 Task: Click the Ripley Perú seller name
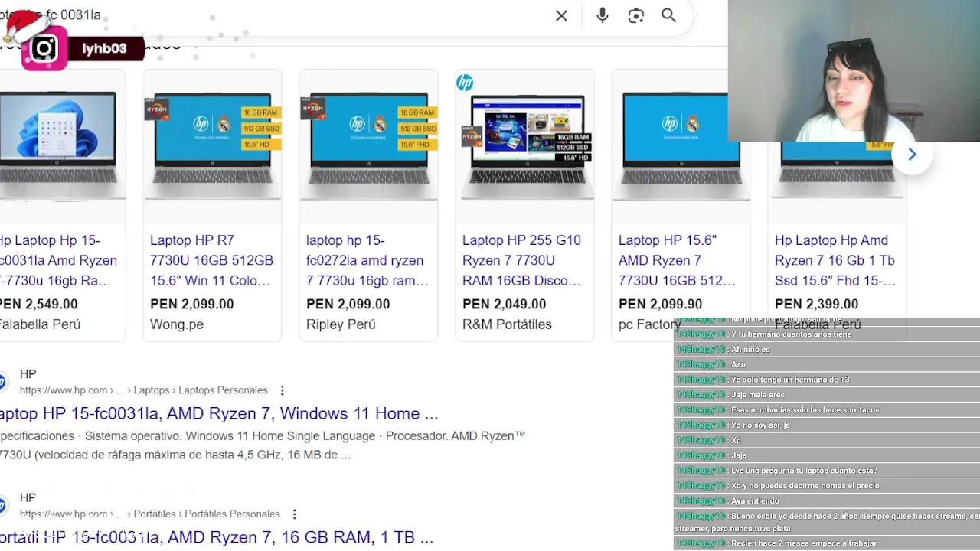(x=341, y=324)
